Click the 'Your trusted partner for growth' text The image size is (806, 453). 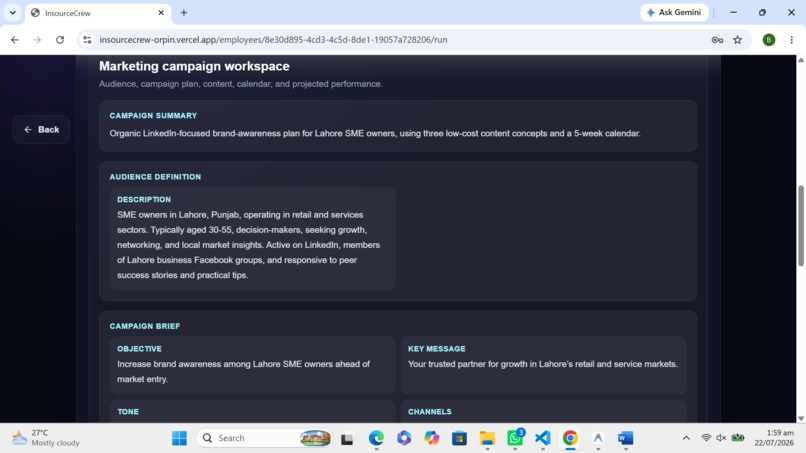[x=543, y=364]
